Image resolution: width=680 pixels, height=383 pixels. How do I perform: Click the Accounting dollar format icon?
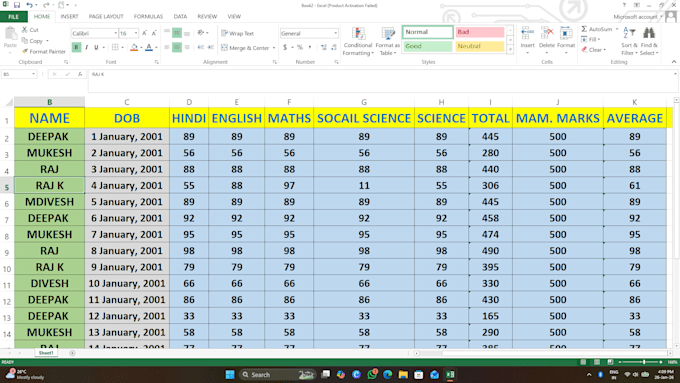[x=285, y=47]
